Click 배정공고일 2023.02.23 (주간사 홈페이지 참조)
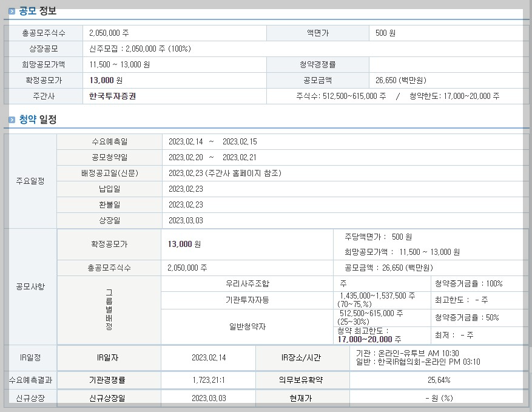The image size is (532, 412). [225, 174]
